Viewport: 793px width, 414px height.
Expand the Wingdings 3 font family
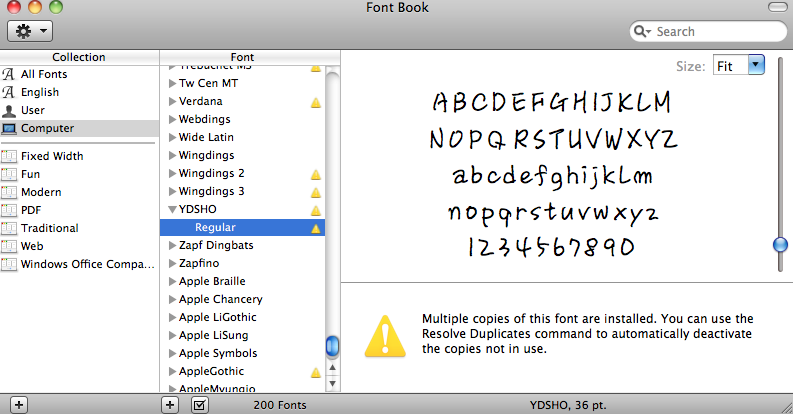tap(172, 192)
